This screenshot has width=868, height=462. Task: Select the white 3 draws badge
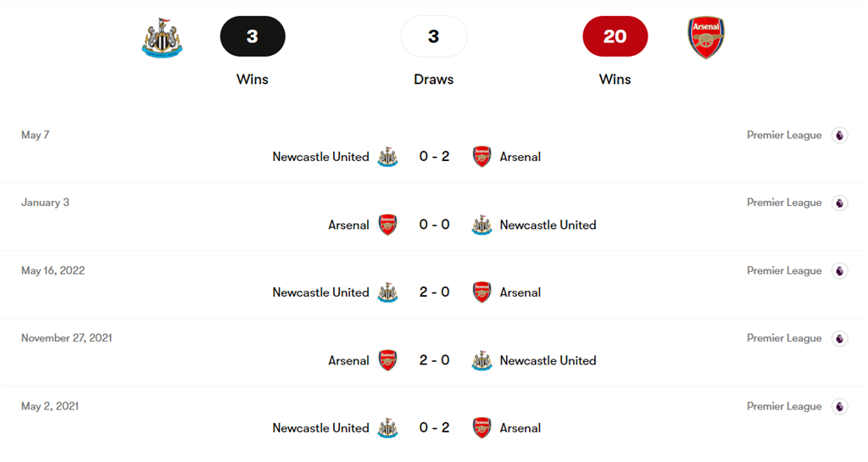434,36
